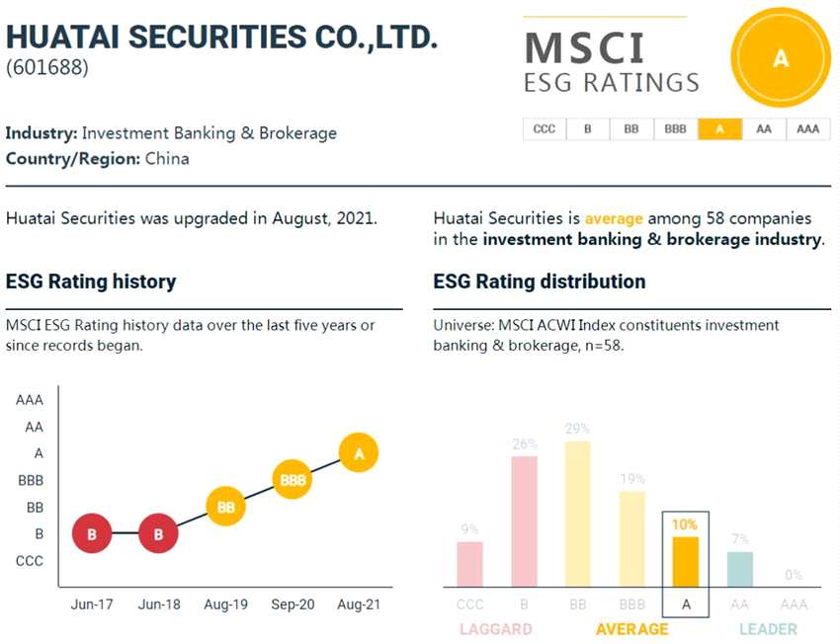Click the large yellow A rating badge

[x=780, y=59]
